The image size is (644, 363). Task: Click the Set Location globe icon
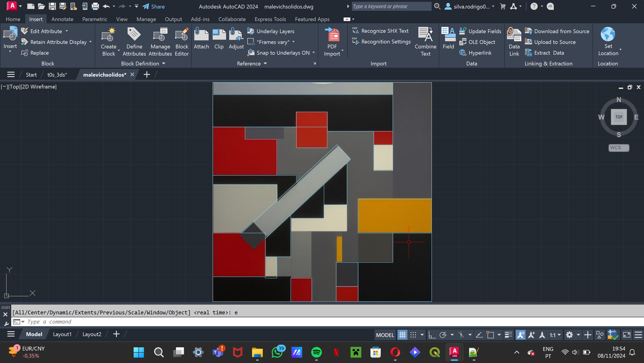pyautogui.click(x=608, y=34)
